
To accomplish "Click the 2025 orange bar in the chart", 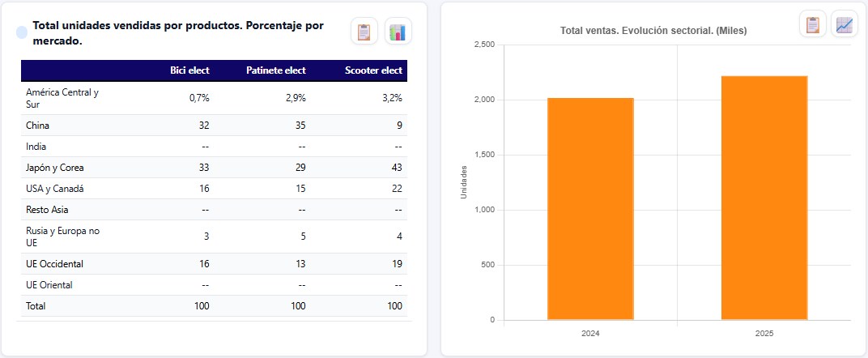I will (x=764, y=198).
